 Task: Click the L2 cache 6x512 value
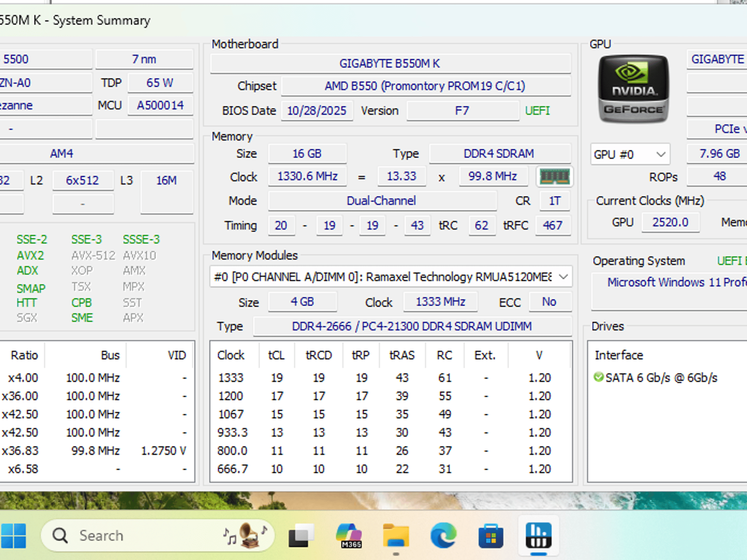(x=83, y=180)
